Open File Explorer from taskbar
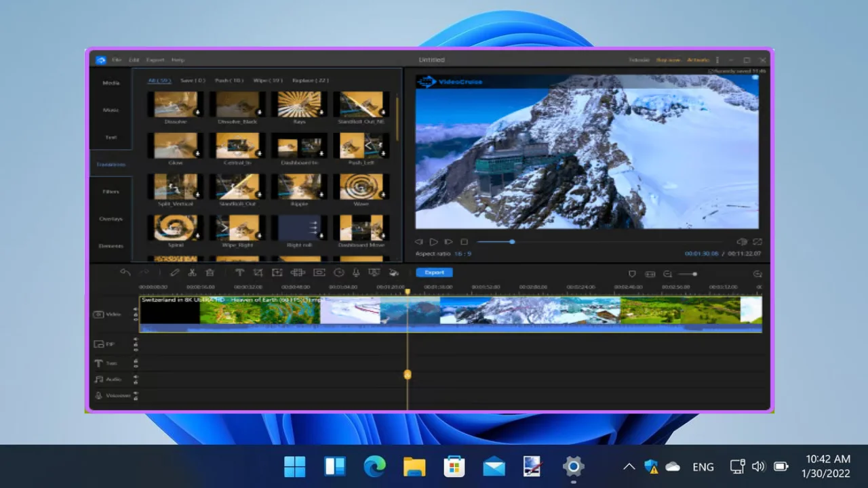 (x=414, y=466)
